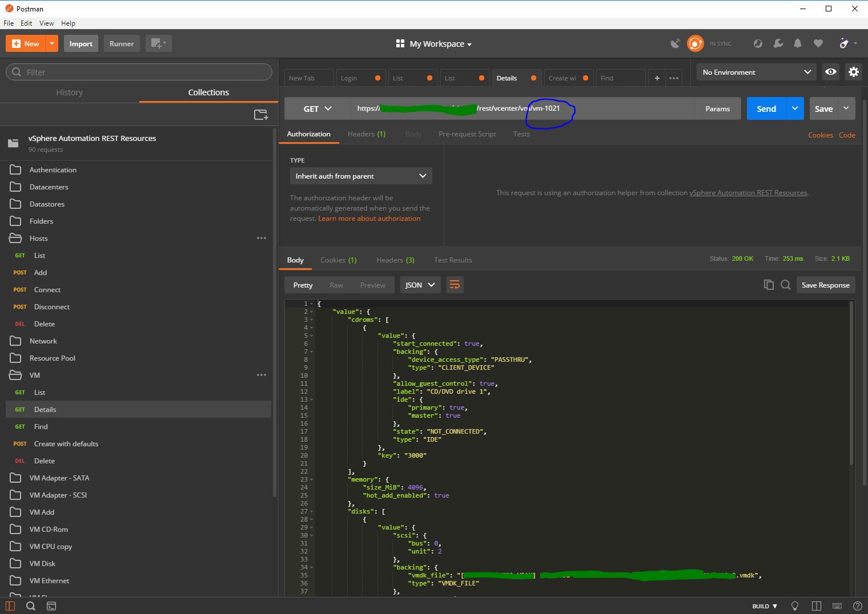Switch to request Headers tab
868x614 pixels.
(367, 134)
